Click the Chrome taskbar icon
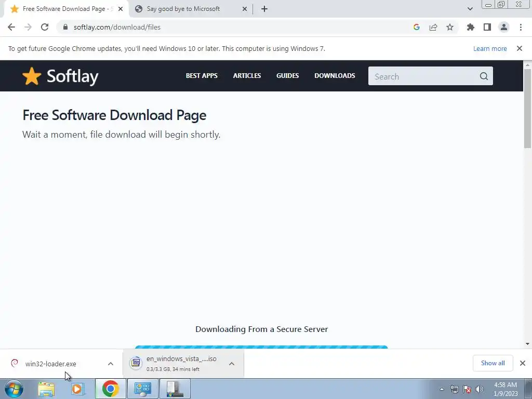The height and width of the screenshot is (399, 532). click(x=110, y=389)
